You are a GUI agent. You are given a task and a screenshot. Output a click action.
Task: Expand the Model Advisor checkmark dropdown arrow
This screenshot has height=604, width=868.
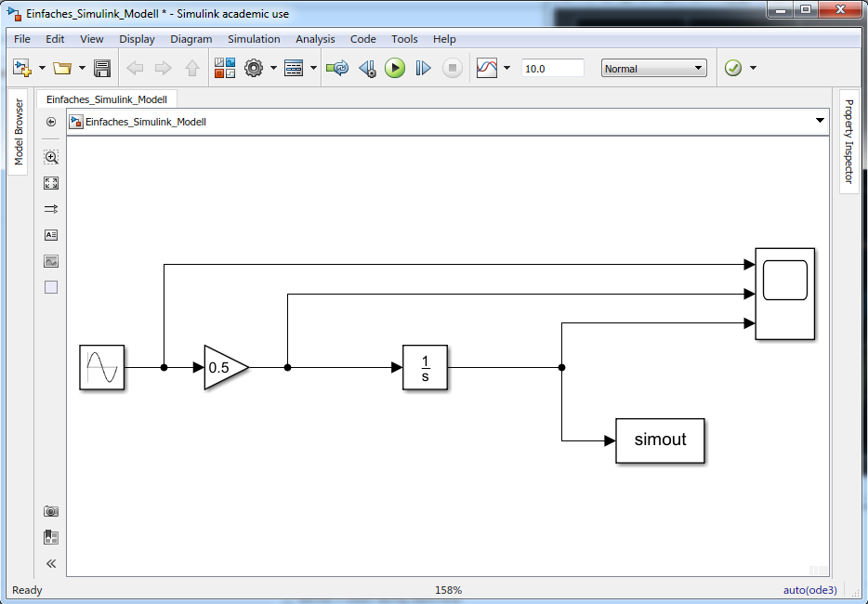tap(753, 68)
